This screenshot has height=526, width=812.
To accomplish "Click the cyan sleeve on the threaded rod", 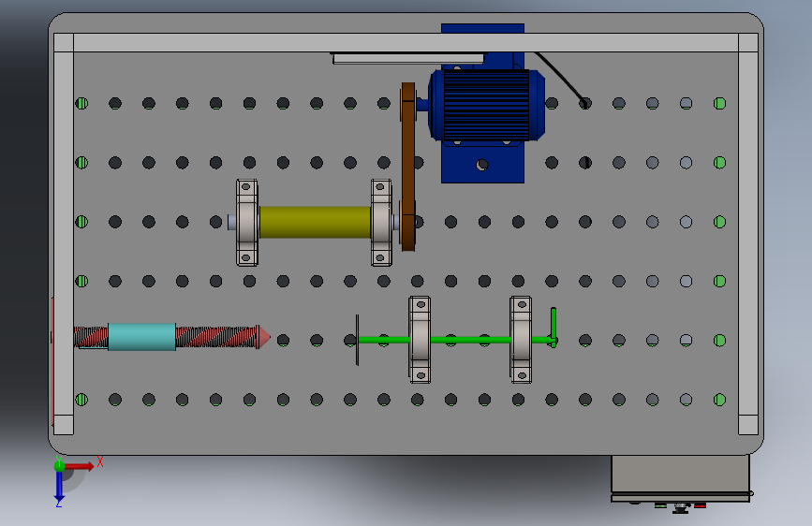I will 142,337.
